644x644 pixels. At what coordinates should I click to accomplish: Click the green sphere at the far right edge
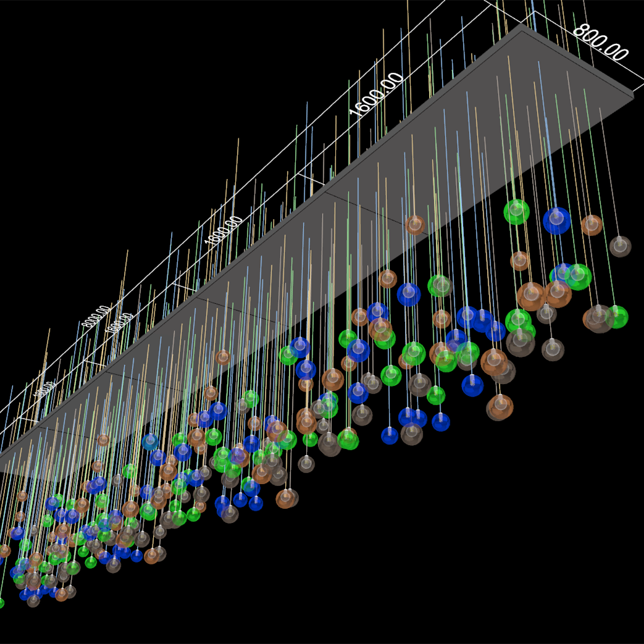[616, 317]
